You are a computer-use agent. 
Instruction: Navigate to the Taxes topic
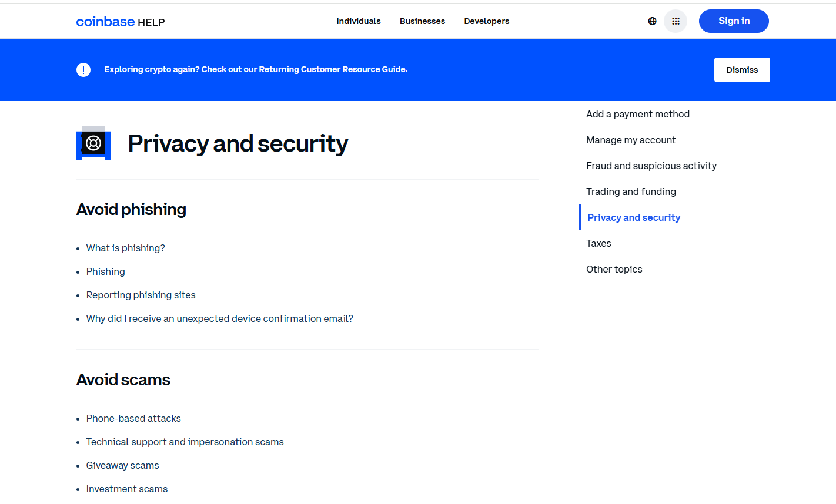pos(598,243)
